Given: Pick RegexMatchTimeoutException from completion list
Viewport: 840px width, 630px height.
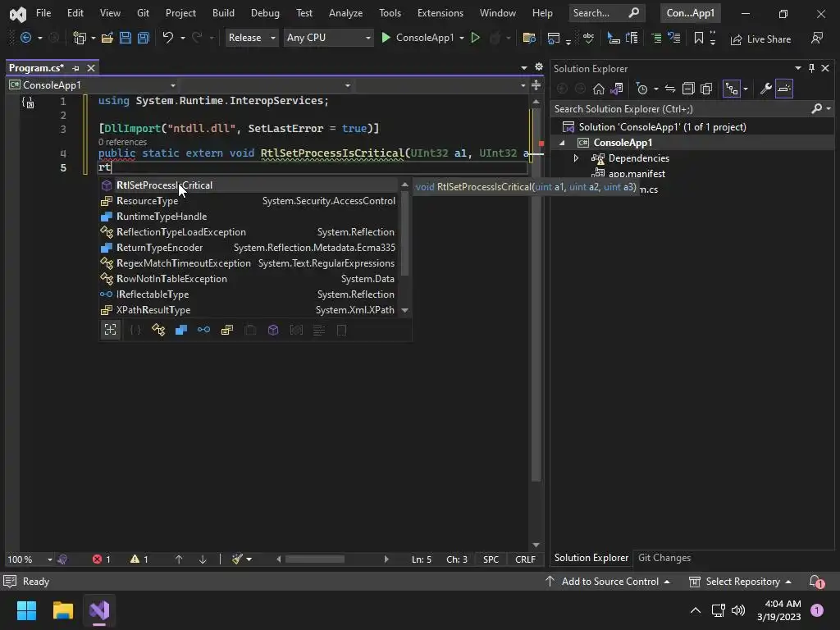Looking at the screenshot, I should (x=249, y=263).
